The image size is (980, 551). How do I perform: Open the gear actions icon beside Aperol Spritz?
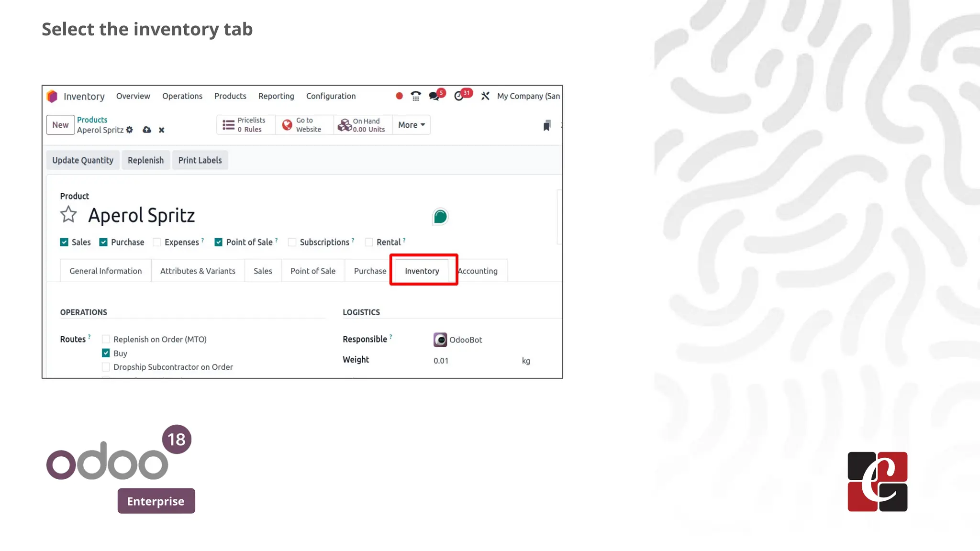[x=130, y=130]
